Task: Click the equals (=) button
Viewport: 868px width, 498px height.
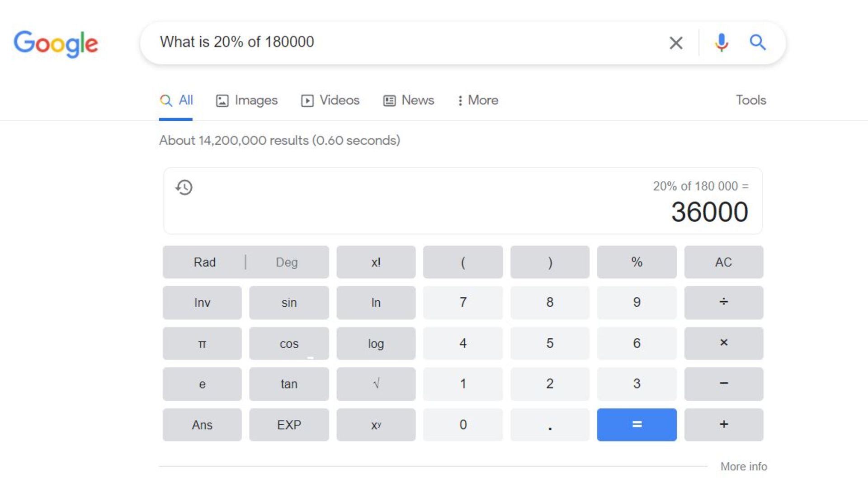Action: [637, 424]
